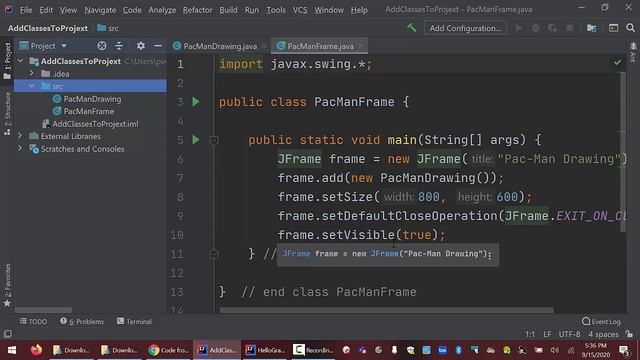Viewport: 640px width, 360px height.
Task: Open the Code menu
Action: (132, 10)
